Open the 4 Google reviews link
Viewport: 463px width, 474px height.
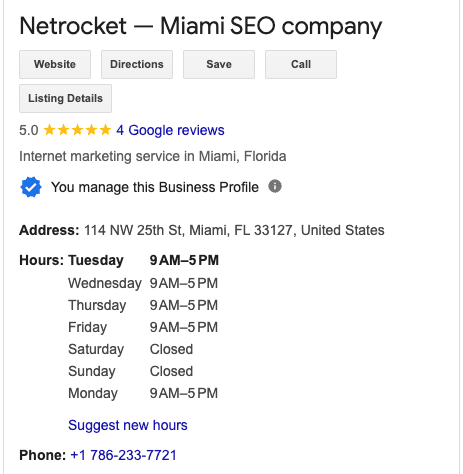pos(170,130)
